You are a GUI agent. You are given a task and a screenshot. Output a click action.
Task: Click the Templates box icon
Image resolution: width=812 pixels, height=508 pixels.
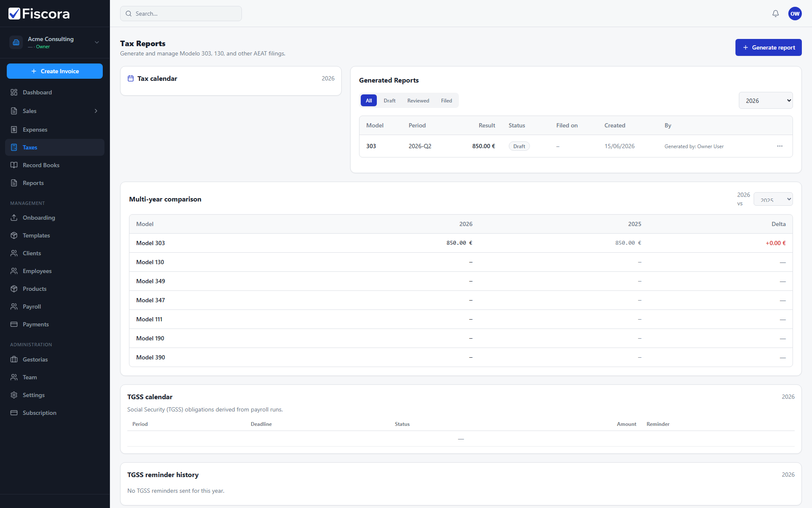coord(14,235)
